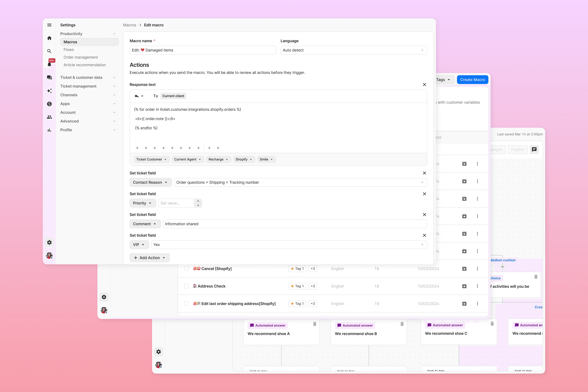The height and width of the screenshot is (392, 588).
Task: Click the Create Macro button
Action: pyautogui.click(x=473, y=80)
